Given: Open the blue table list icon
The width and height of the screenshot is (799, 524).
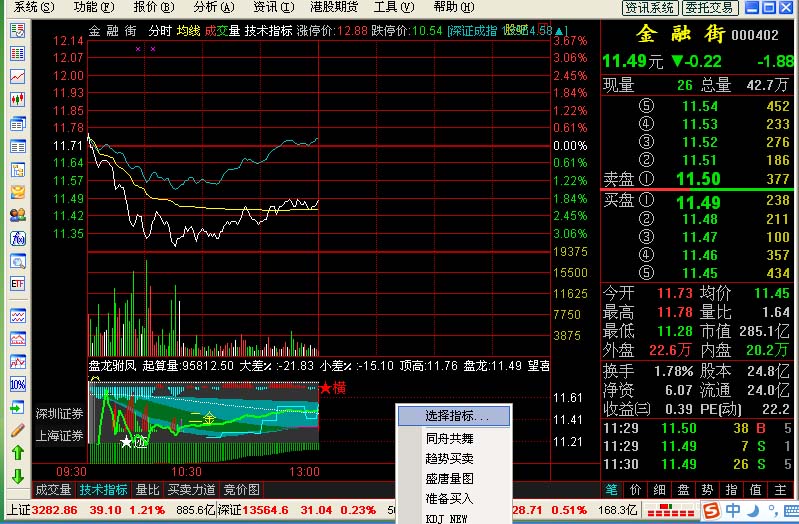Looking at the screenshot, I should (x=18, y=147).
